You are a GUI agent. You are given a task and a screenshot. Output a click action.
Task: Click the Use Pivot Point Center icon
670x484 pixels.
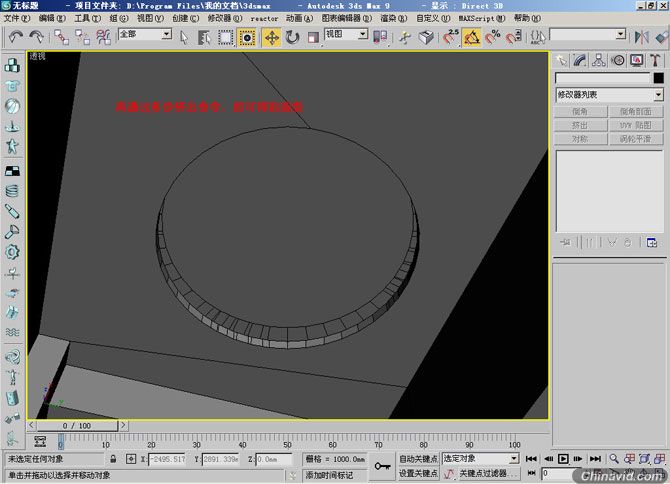point(380,38)
